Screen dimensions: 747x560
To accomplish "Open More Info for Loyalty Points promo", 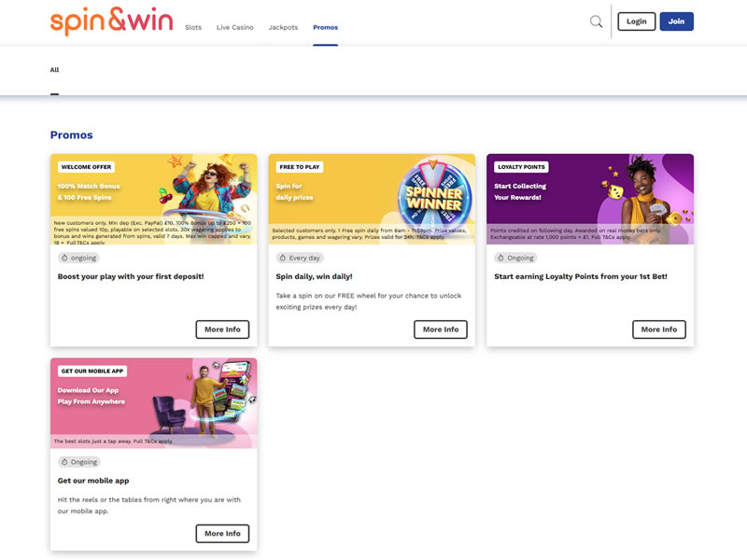I will (x=659, y=329).
